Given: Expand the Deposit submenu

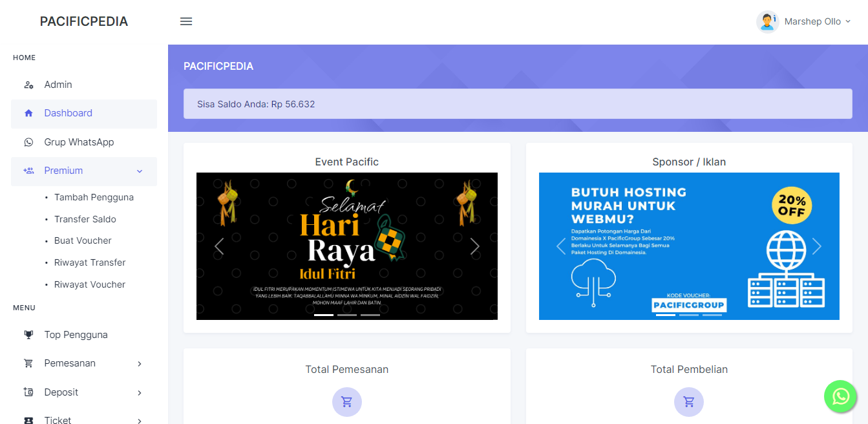Looking at the screenshot, I should pos(139,393).
